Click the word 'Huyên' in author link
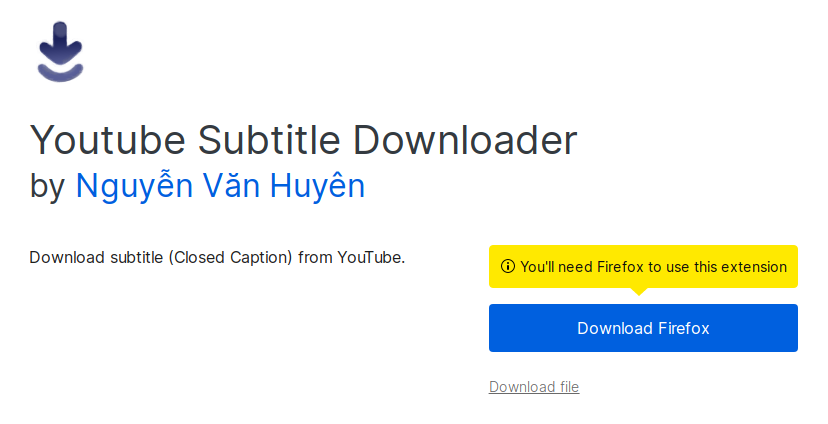 [x=317, y=186]
